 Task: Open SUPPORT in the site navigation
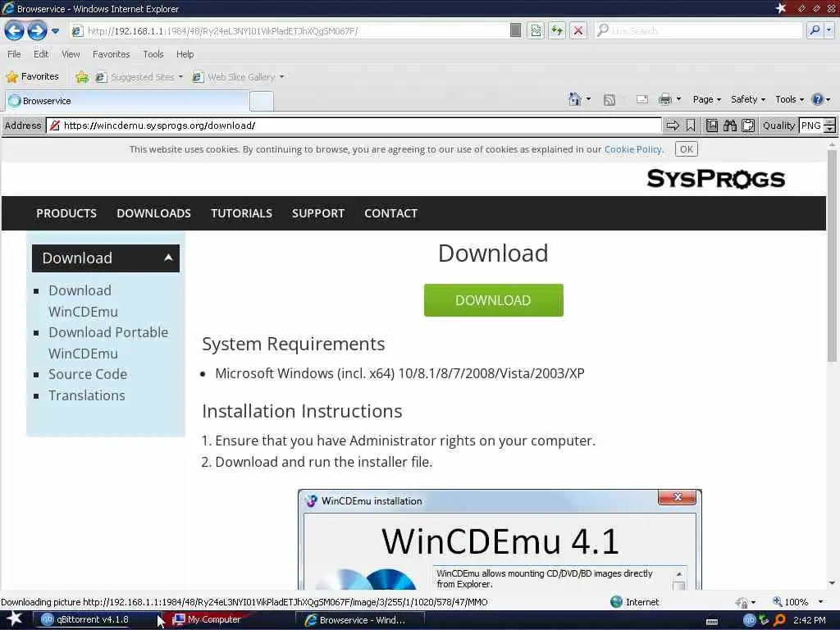tap(318, 213)
